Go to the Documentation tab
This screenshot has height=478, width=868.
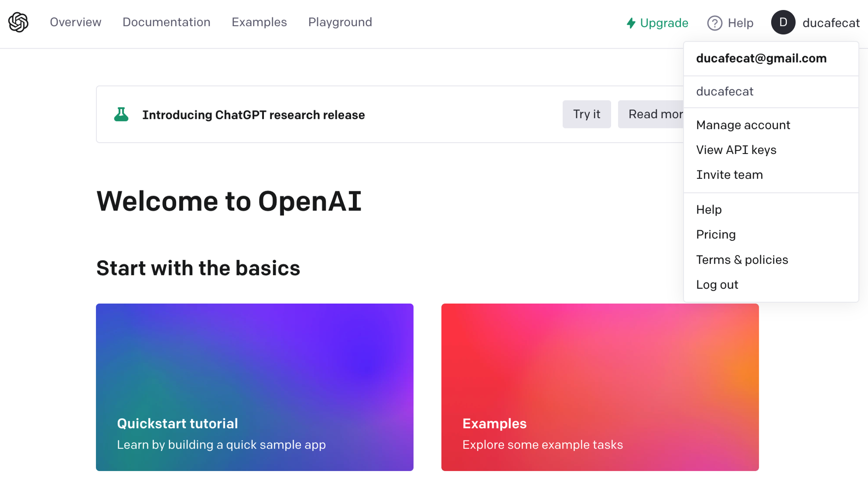click(x=166, y=22)
